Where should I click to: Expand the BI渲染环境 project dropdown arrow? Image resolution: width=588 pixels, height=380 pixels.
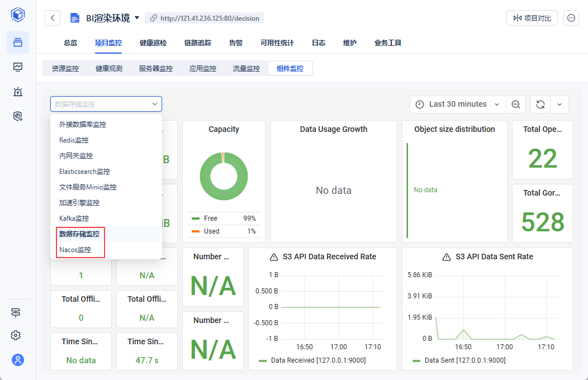click(137, 18)
